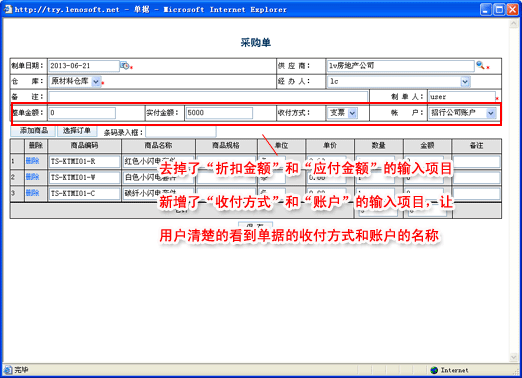Click the Internet Explorer page icon in title bar
Viewport: 522px width, 378px height.
(x=8, y=9)
